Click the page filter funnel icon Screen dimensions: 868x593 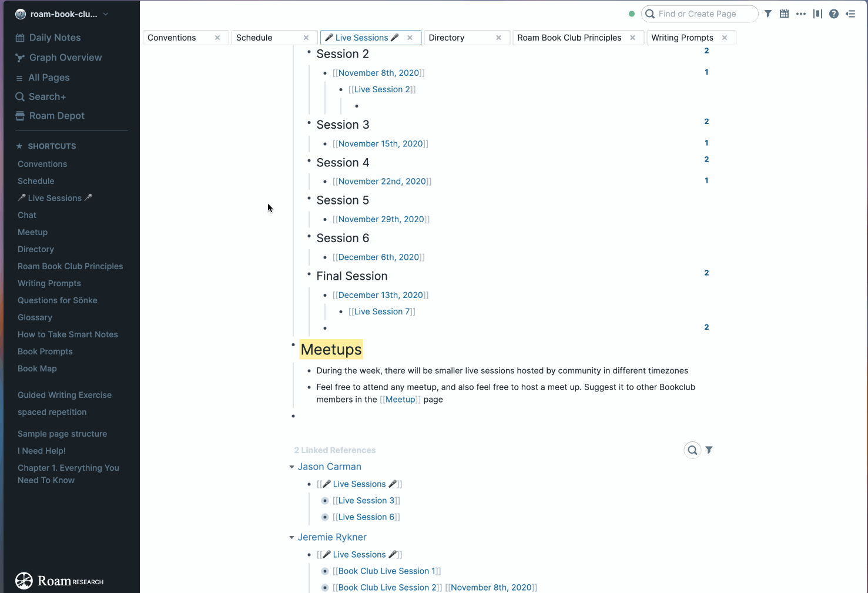(x=768, y=14)
